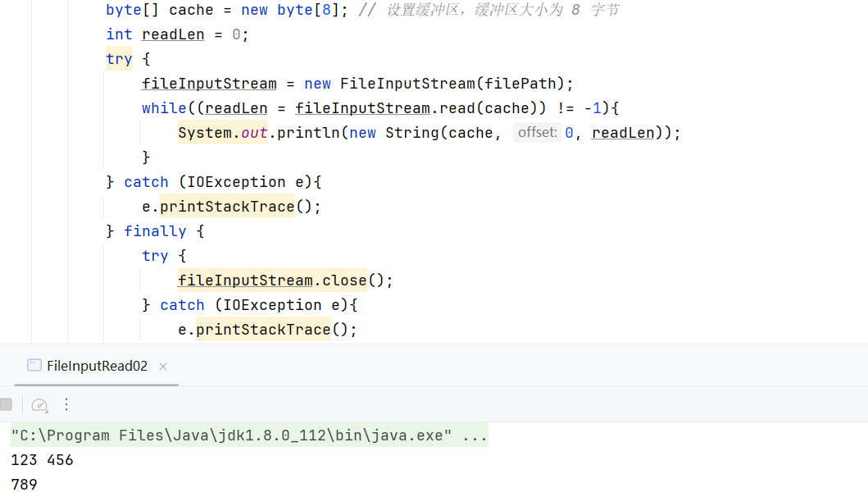Click the readLen declaration initialized to zero
Viewport: 868px width, 497px height.
(172, 34)
